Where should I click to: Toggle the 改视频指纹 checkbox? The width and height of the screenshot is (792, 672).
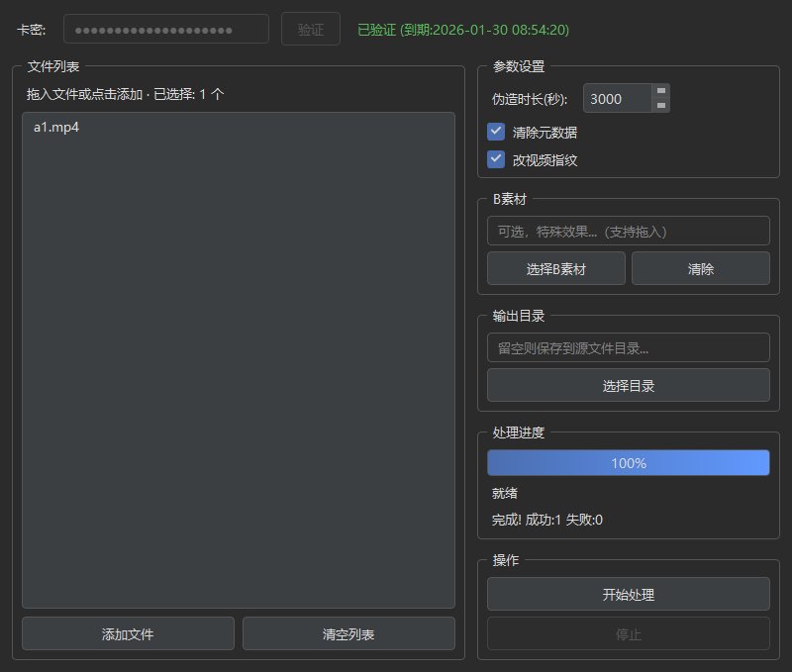click(x=497, y=159)
